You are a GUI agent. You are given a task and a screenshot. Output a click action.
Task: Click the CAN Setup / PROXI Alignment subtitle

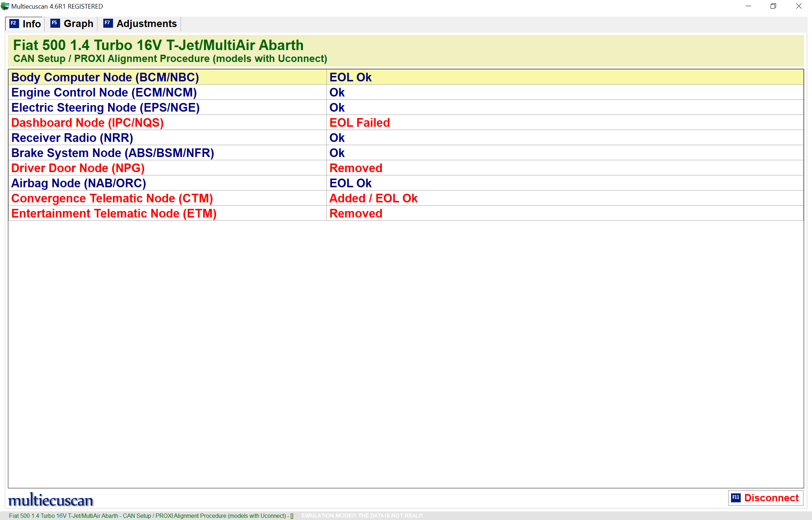[170, 58]
